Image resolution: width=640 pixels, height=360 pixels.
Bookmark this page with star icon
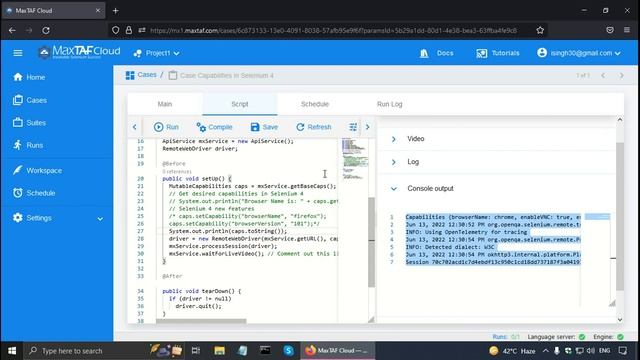tap(540, 30)
